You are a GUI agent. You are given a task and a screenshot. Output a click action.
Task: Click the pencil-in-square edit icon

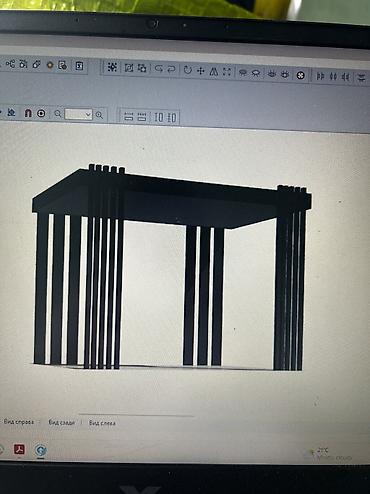point(129,68)
